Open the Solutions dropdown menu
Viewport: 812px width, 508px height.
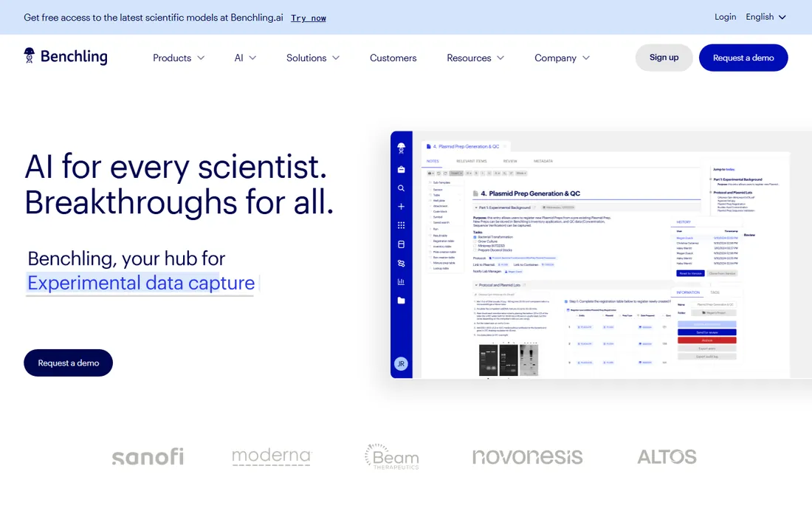313,58
